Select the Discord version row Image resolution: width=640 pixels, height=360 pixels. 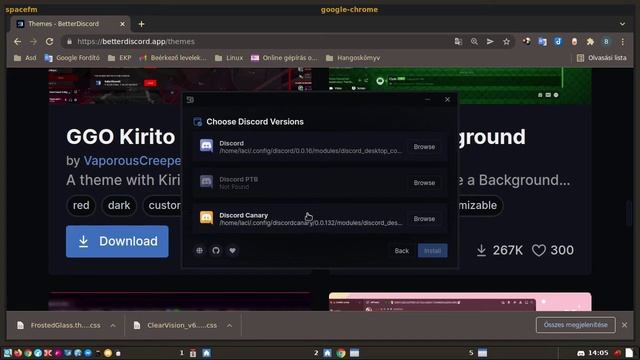click(320, 147)
